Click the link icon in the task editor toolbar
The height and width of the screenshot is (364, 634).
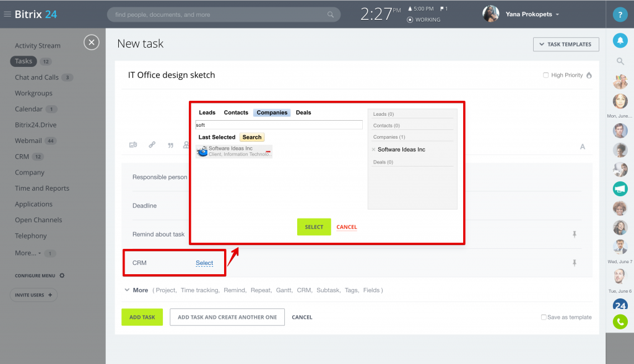152,145
